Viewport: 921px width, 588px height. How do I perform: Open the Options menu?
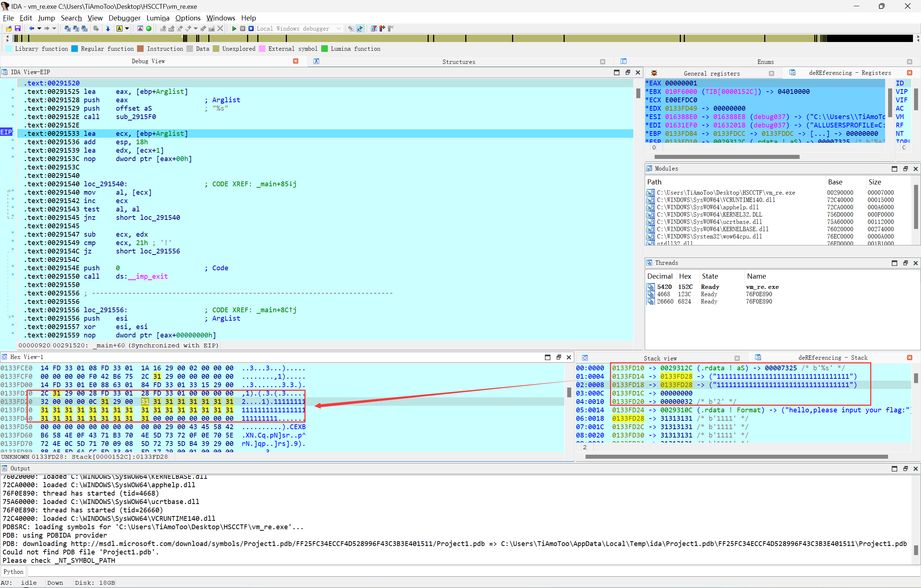coord(188,18)
